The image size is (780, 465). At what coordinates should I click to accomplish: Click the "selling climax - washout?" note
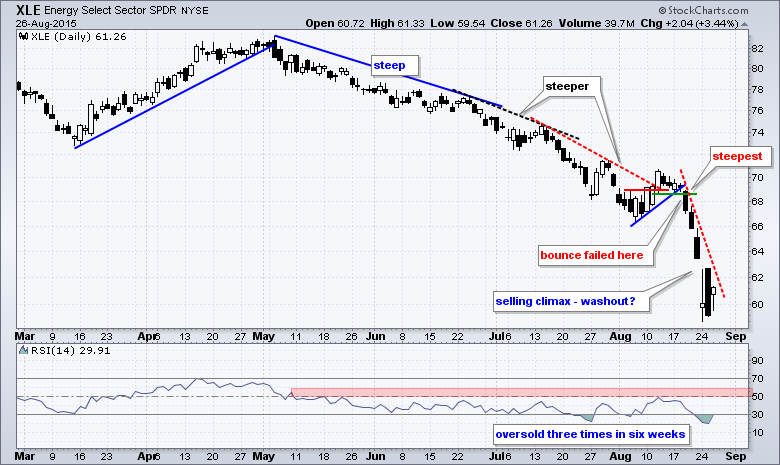click(x=571, y=301)
